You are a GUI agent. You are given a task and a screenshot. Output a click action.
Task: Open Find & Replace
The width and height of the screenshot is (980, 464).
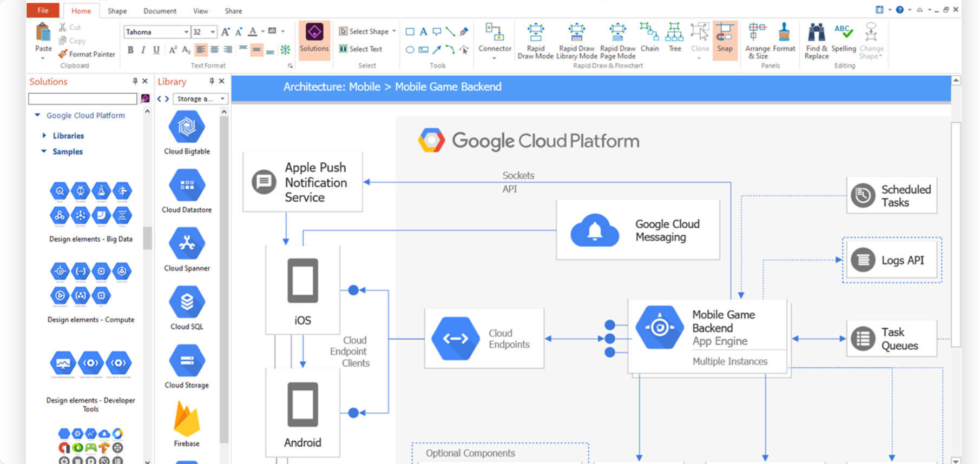tap(816, 41)
